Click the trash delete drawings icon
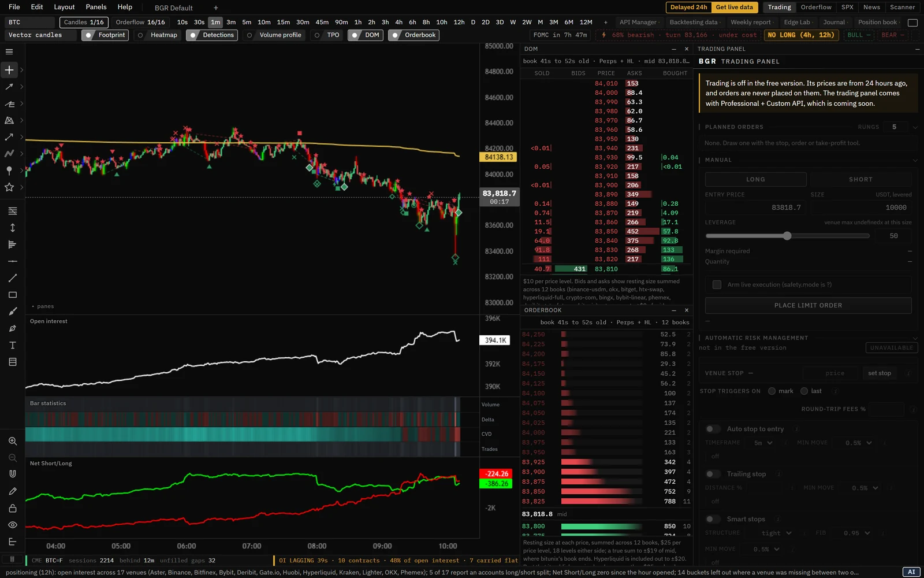This screenshot has height=578, width=924. [12, 559]
